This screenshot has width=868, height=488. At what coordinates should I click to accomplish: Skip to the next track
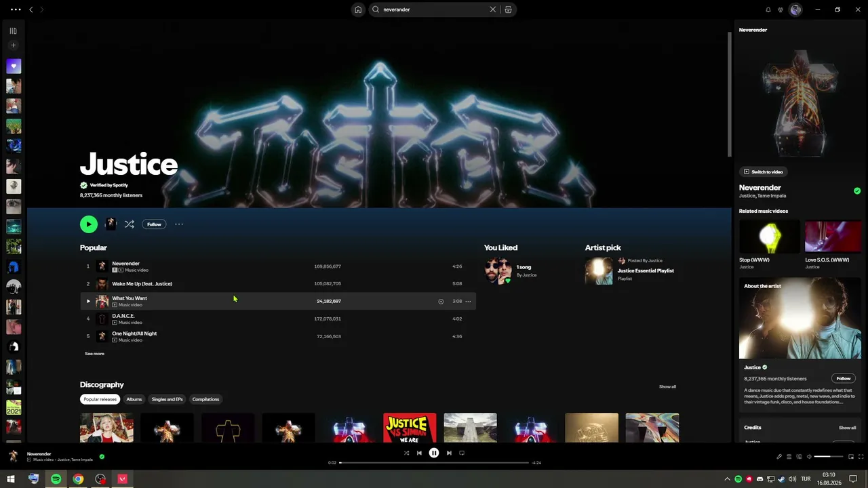click(449, 453)
